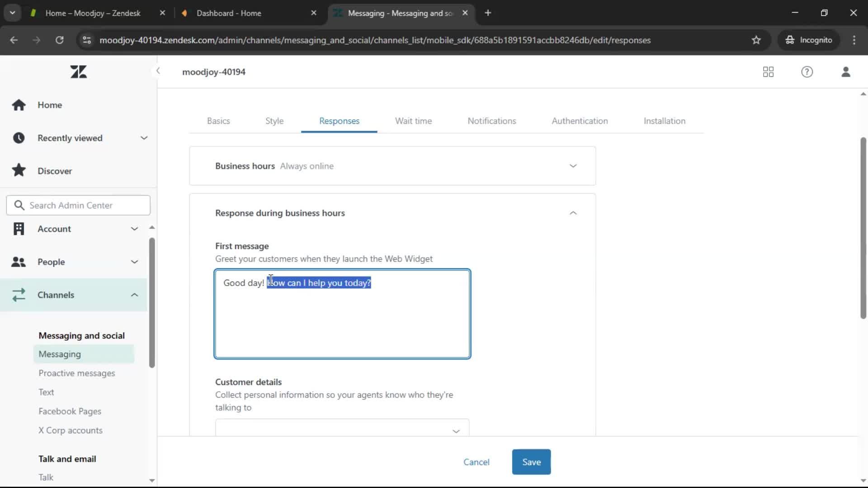
Task: Open Discover in sidebar
Action: 55,171
